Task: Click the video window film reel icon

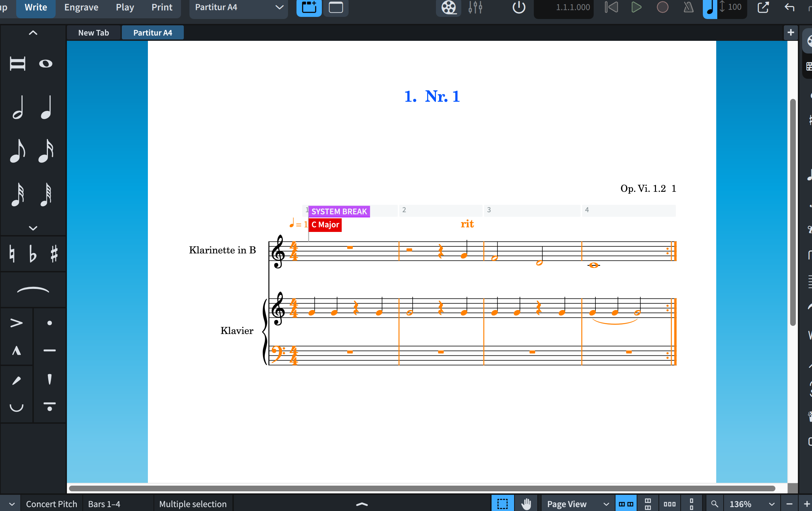Action: pyautogui.click(x=449, y=7)
